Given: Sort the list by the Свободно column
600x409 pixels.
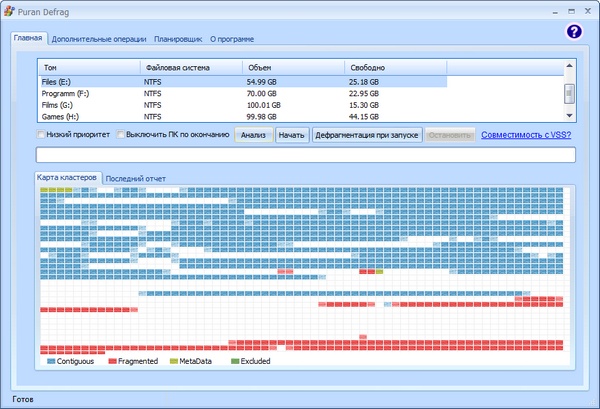Looking at the screenshot, I should click(367, 67).
